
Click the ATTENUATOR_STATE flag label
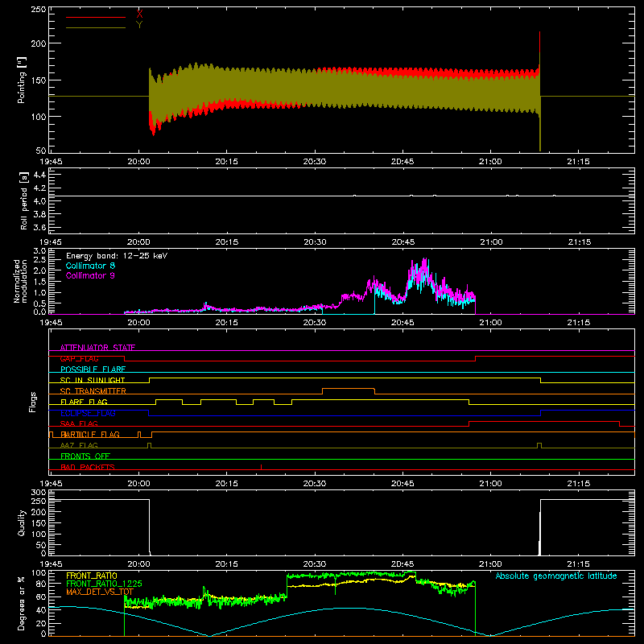pyautogui.click(x=97, y=348)
